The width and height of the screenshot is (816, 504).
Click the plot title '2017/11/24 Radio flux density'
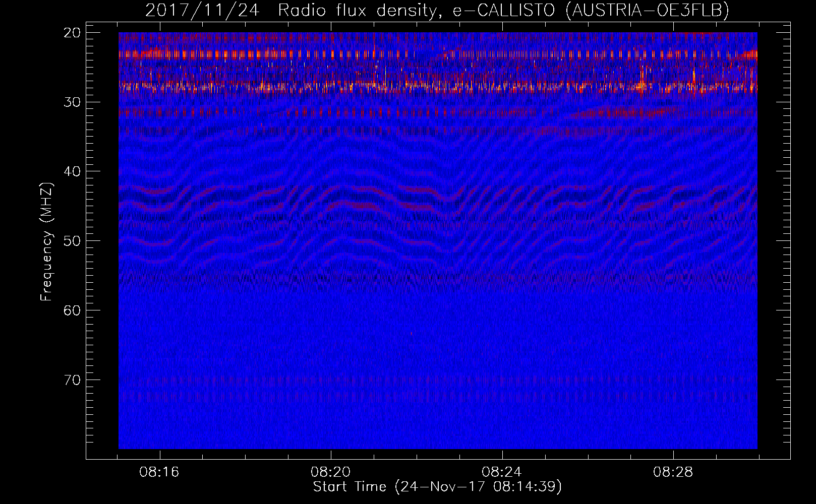(437, 11)
